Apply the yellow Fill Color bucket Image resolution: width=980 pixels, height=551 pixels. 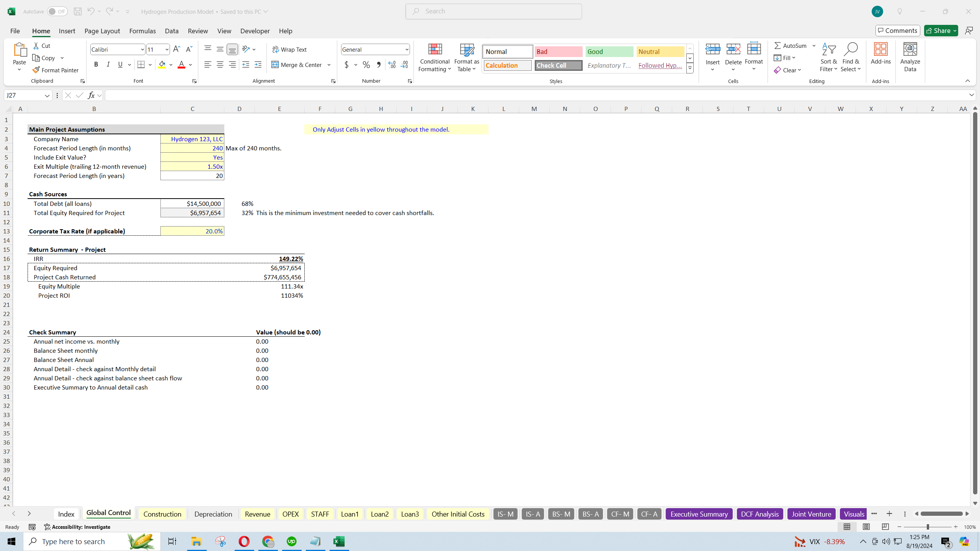click(162, 65)
